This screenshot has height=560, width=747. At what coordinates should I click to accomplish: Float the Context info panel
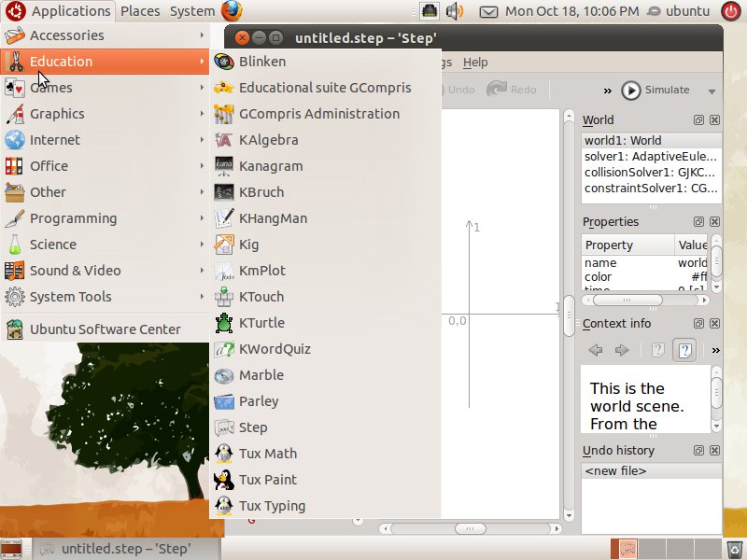coord(698,324)
